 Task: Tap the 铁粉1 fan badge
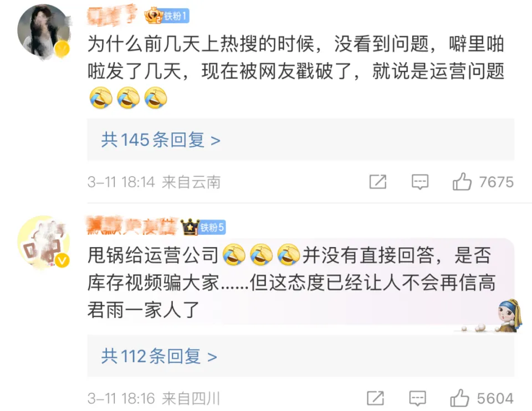[x=176, y=16]
